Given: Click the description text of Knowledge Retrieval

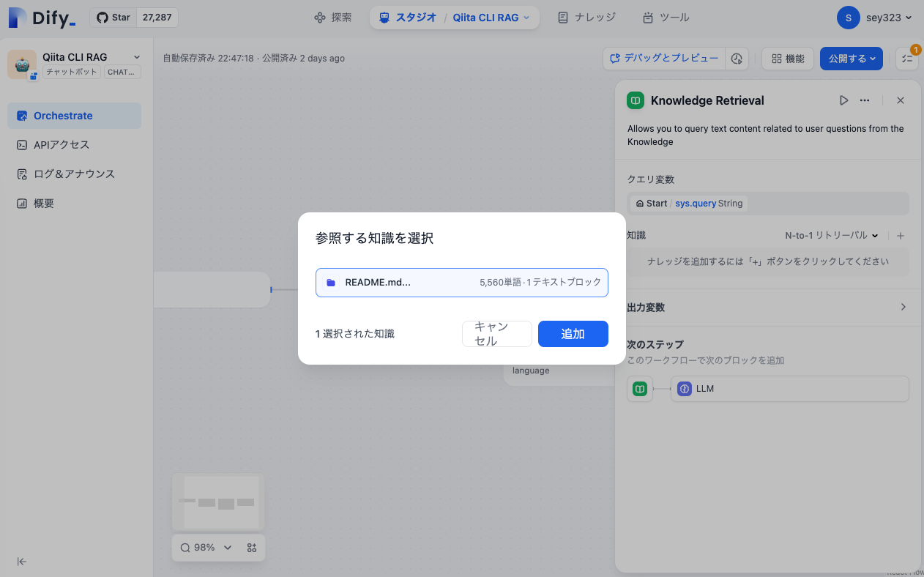Looking at the screenshot, I should click(765, 135).
